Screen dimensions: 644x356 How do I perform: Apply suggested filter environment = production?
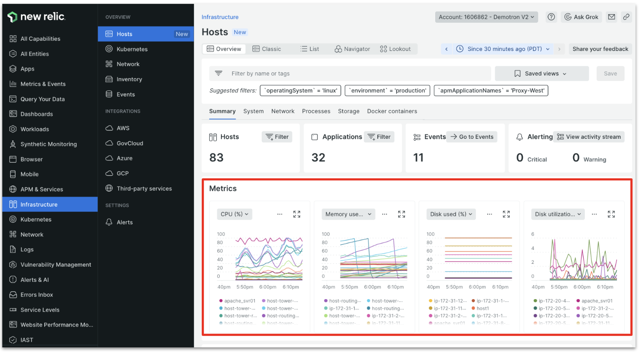click(387, 91)
